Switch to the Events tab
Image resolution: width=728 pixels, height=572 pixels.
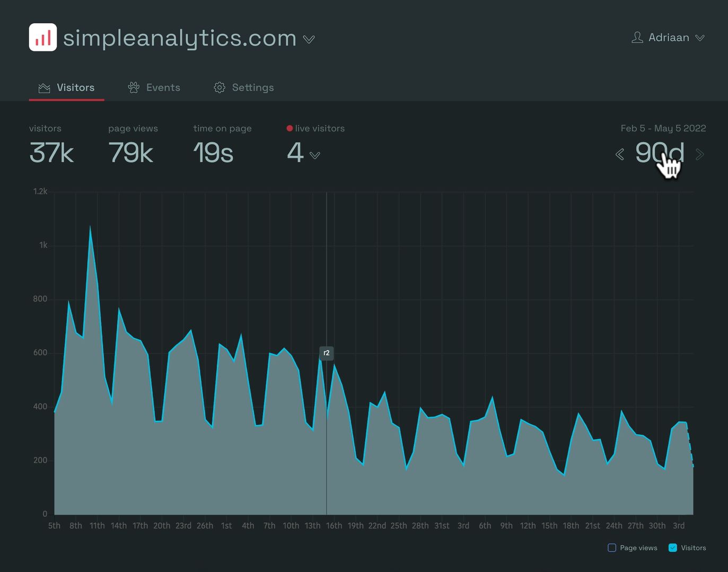[x=163, y=87]
